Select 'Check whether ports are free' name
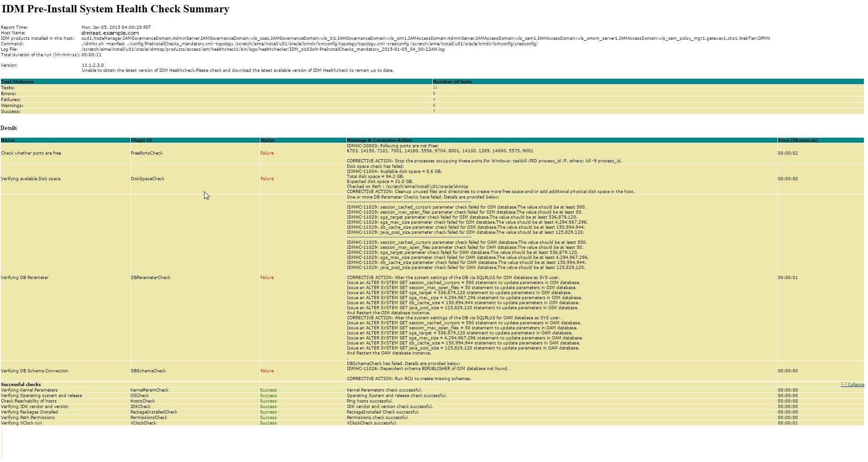The image size is (868, 462). pyautogui.click(x=31, y=153)
